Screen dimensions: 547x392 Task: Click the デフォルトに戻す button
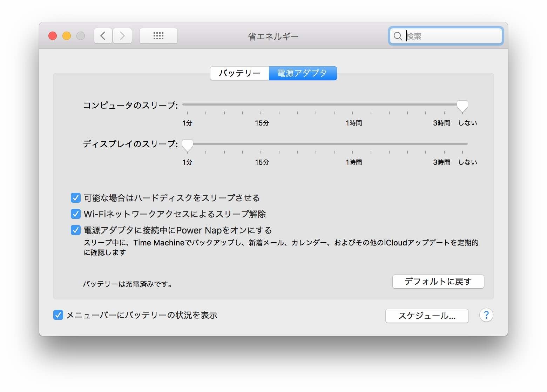[x=438, y=282]
